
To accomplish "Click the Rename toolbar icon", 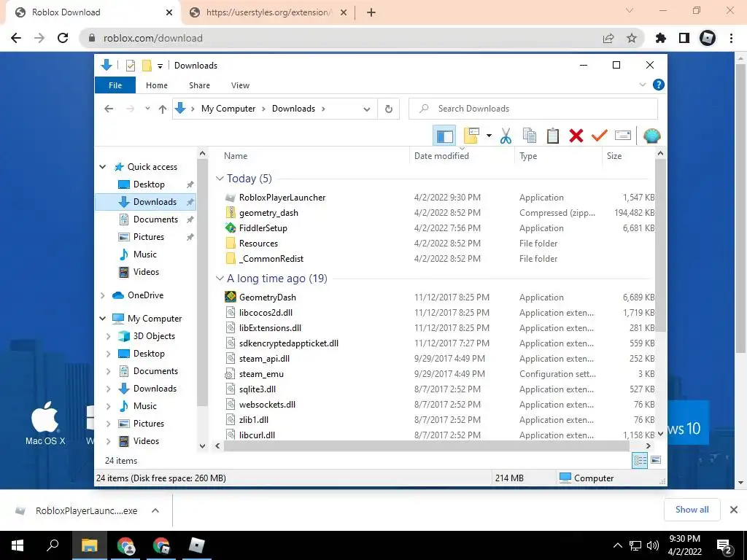I will point(623,136).
